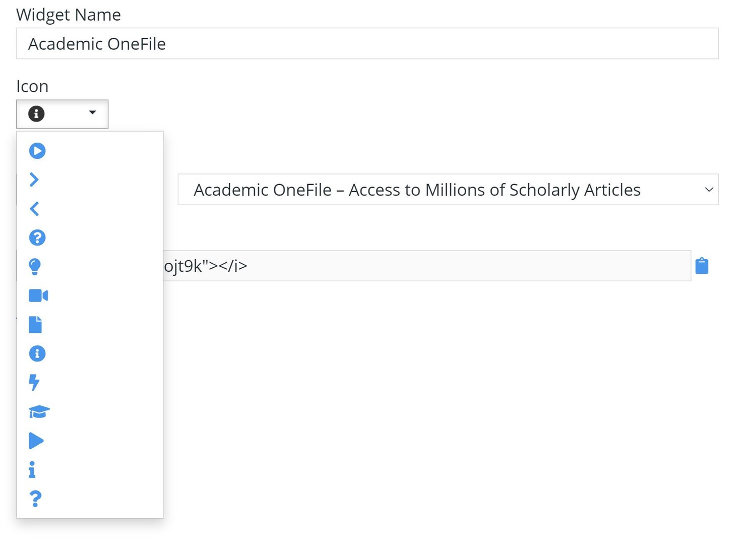Select the plain question mark icon
This screenshot has width=756, height=540.
click(35, 499)
